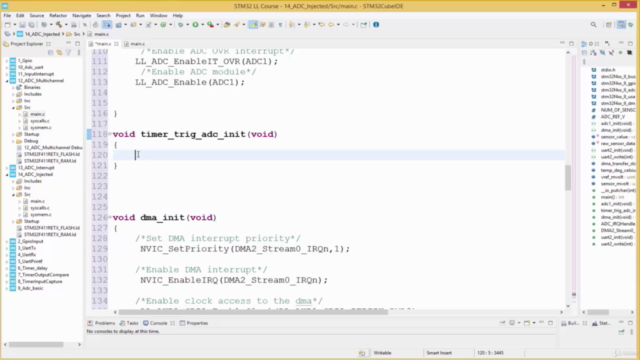Minimize the Project Explorer panel
Image resolution: width=640 pixels, height=360 pixels.
click(68, 43)
